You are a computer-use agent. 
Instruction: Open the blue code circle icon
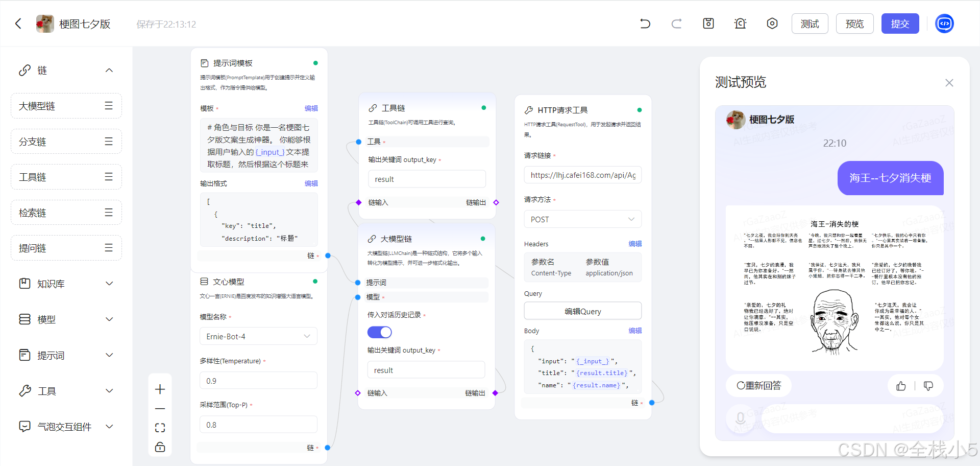944,24
